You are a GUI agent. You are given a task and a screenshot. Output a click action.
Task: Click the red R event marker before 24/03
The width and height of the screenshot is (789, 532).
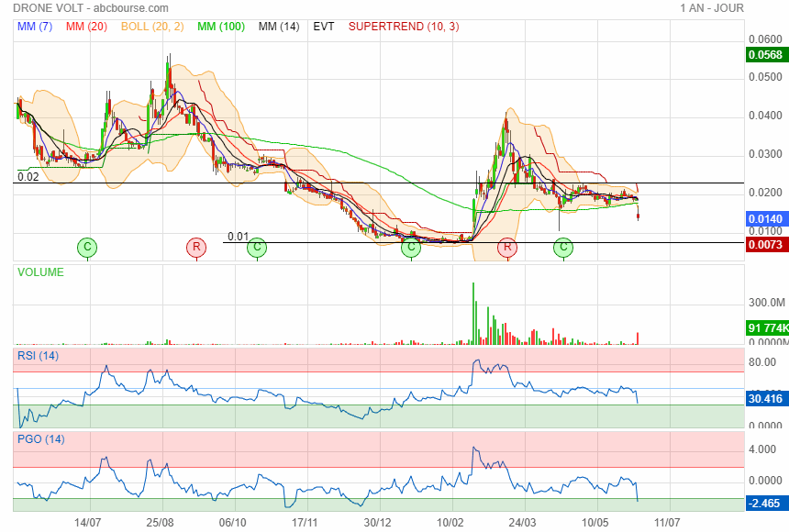507,247
